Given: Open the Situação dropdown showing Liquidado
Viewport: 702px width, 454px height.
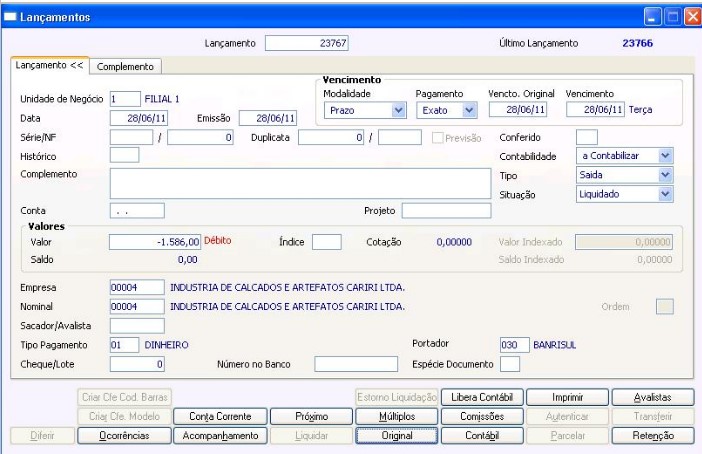Looking at the screenshot, I should click(665, 194).
